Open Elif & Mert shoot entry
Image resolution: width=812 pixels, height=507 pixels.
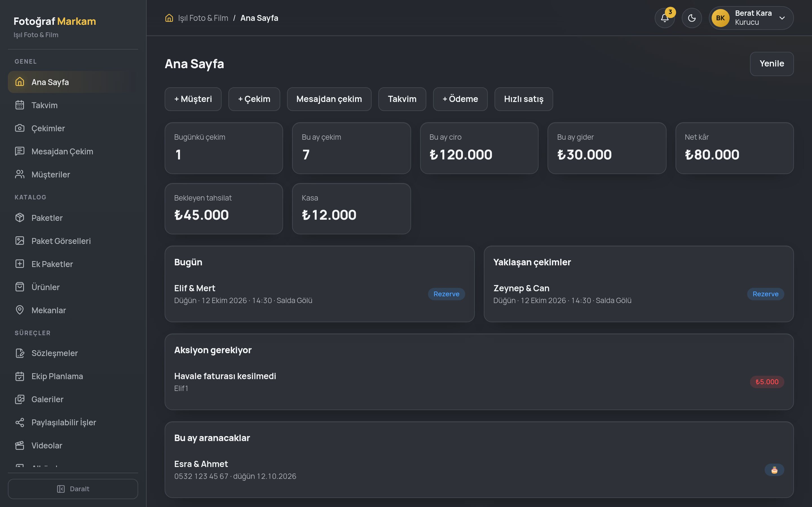[319, 294]
